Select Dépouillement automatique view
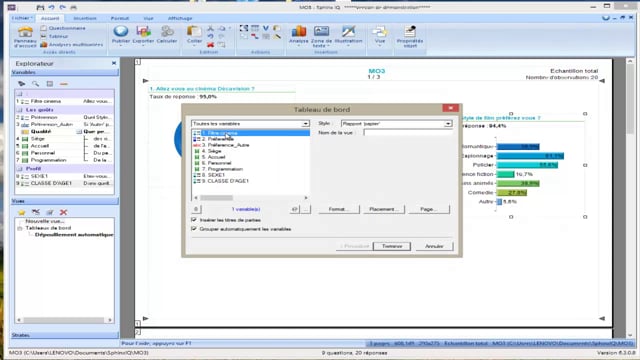Image resolution: width=640 pixels, height=360 pixels. coord(74,235)
